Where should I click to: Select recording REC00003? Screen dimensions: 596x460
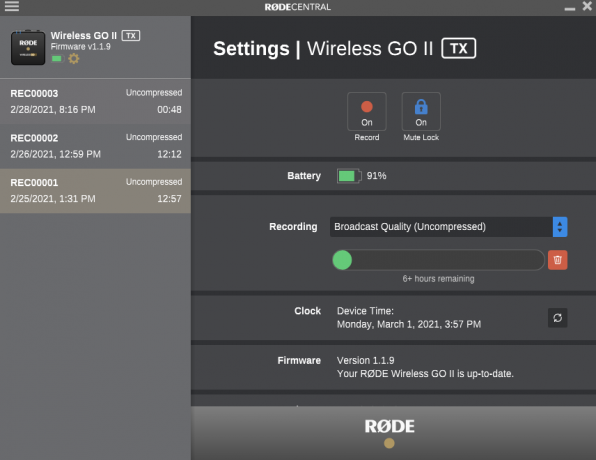point(95,102)
